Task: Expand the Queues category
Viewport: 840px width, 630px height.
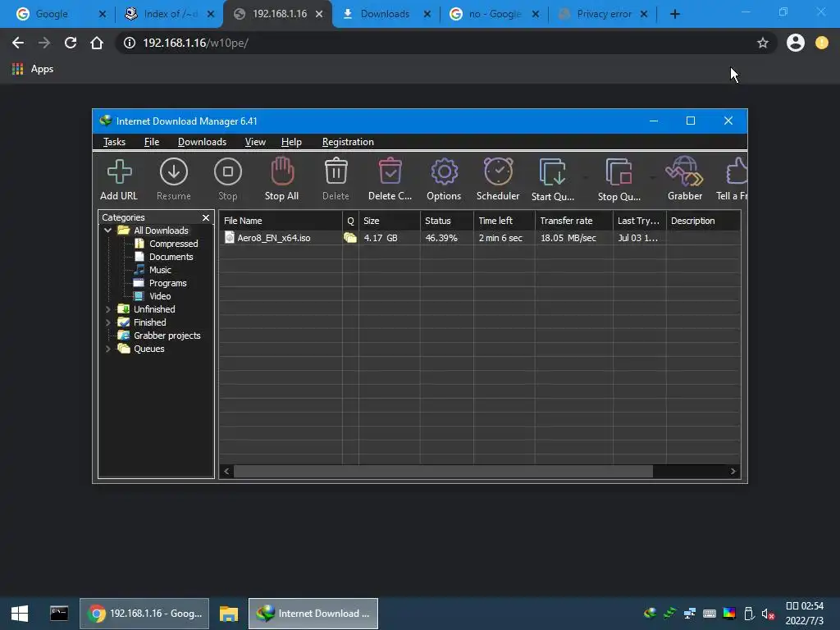Action: pyautogui.click(x=107, y=349)
